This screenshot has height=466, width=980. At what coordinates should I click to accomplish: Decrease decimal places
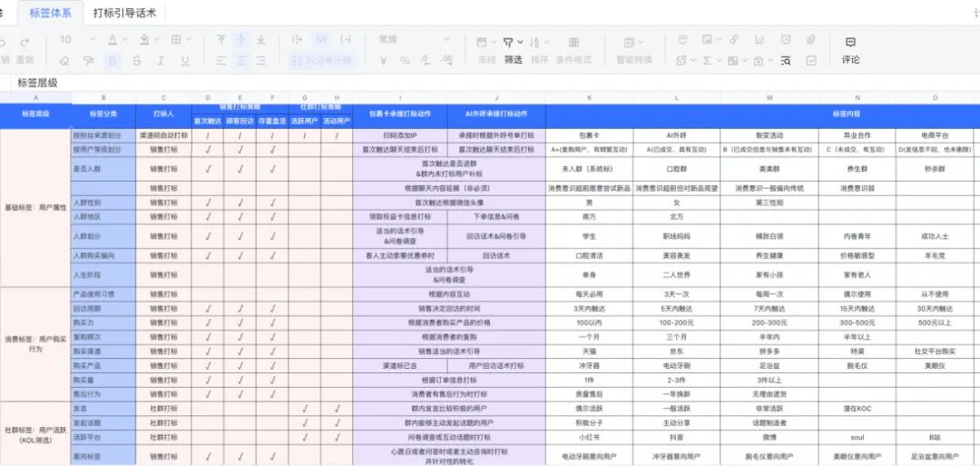click(426, 61)
